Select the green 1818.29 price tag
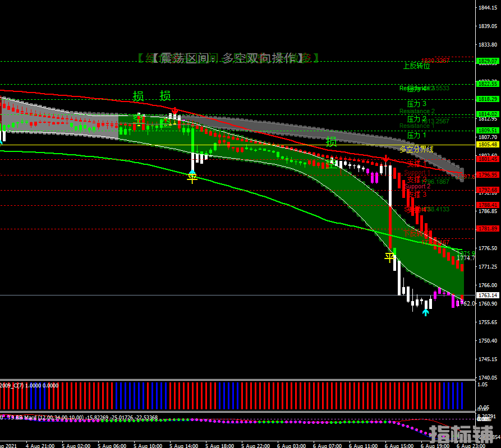Viewport: 501px width, 448px height. 487,99
